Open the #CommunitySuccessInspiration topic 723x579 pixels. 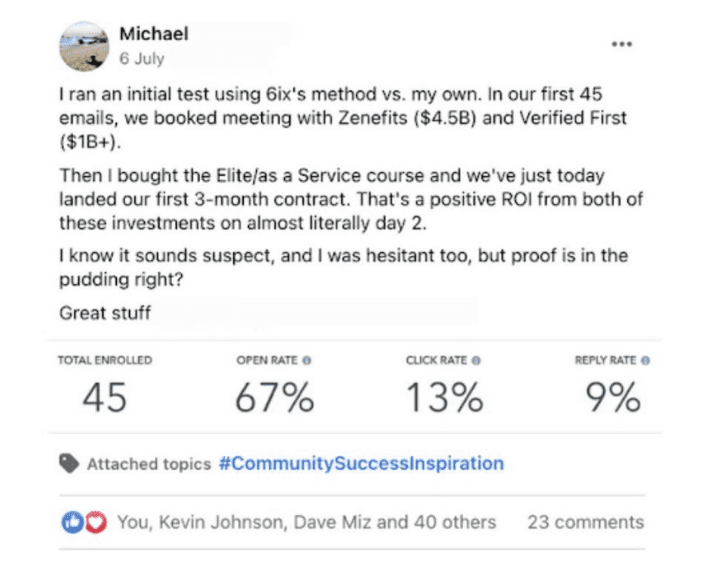click(362, 463)
